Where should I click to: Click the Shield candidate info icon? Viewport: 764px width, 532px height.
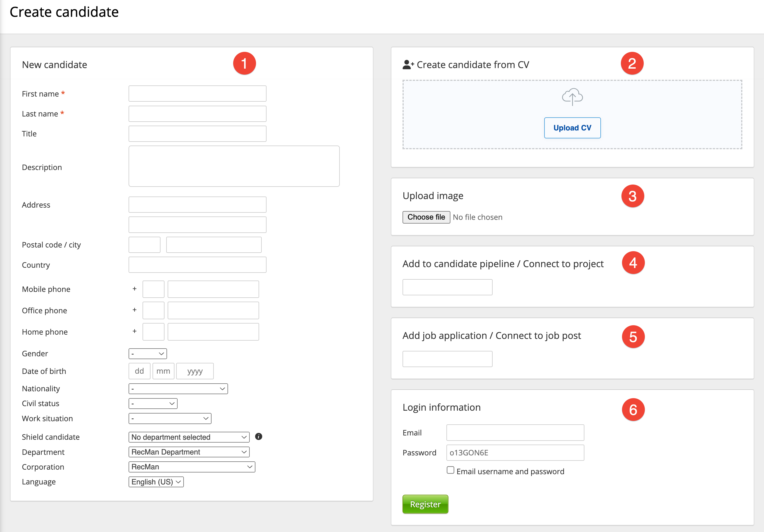pos(259,437)
